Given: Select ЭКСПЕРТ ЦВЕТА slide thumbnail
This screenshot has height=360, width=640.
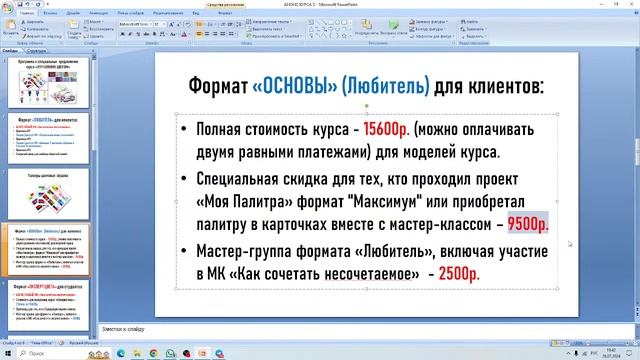Looking at the screenshot, I should [48, 306].
